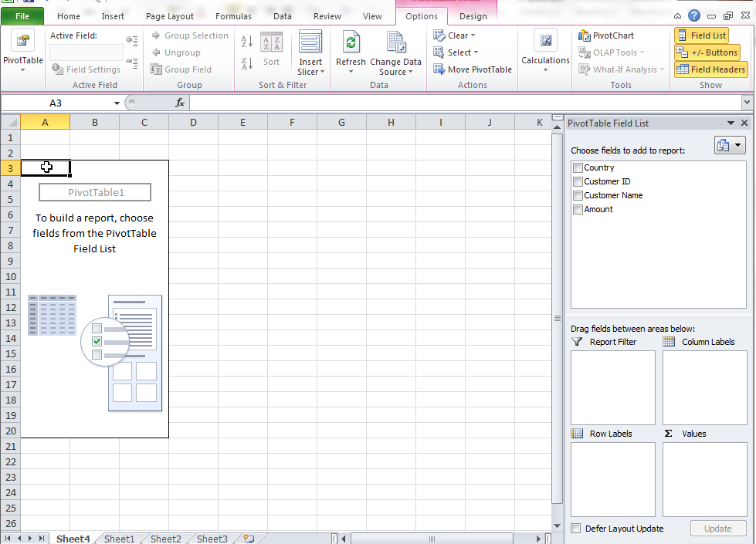Check the Amount field checkbox
Image resolution: width=756 pixels, height=544 pixels.
point(578,210)
